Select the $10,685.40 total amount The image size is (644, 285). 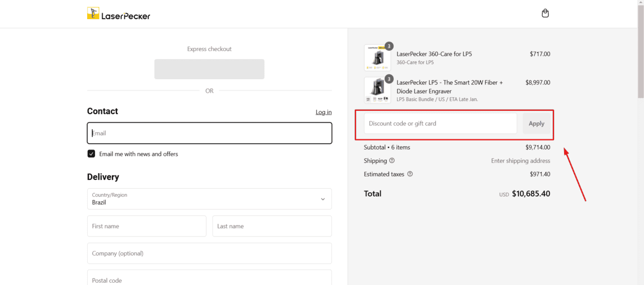531,193
